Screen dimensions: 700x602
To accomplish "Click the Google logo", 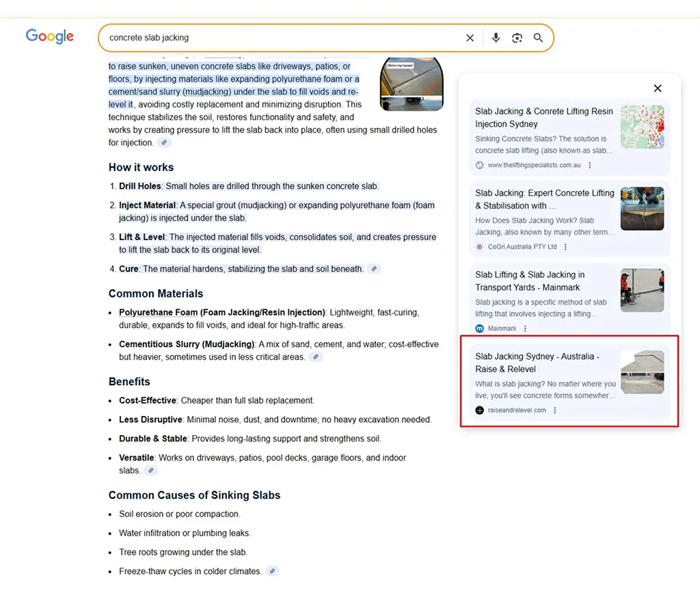I will (49, 36).
